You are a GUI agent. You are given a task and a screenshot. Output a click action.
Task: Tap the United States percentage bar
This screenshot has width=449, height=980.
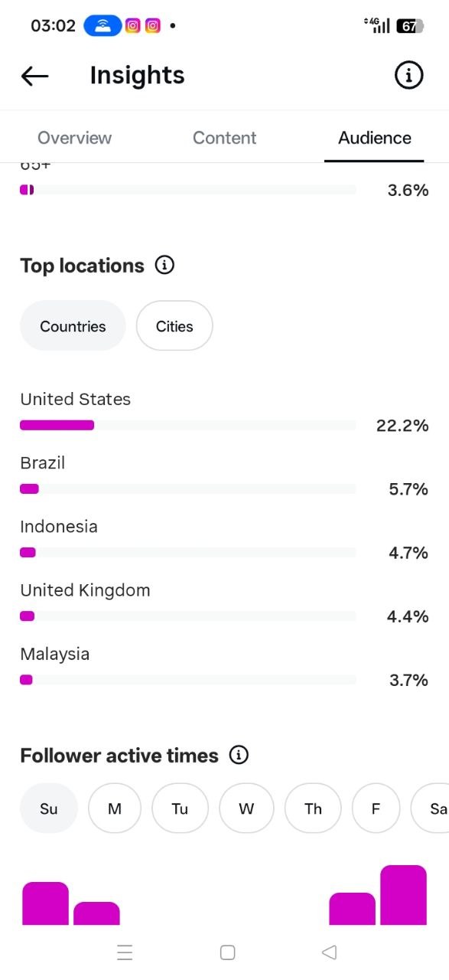point(188,425)
